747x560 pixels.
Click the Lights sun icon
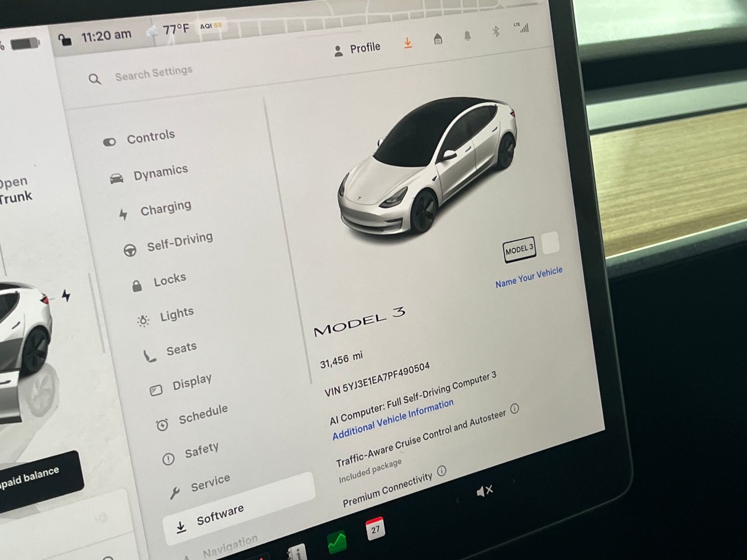pyautogui.click(x=143, y=321)
